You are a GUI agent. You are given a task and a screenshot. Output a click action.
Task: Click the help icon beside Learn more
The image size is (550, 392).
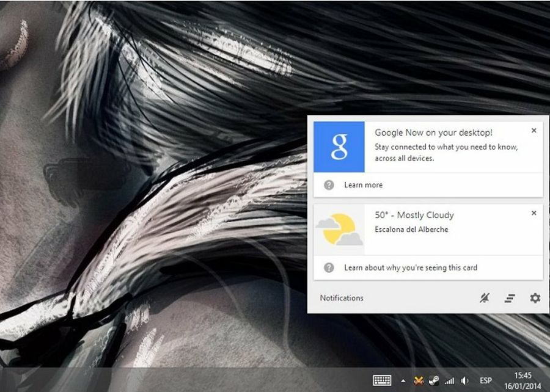(329, 185)
